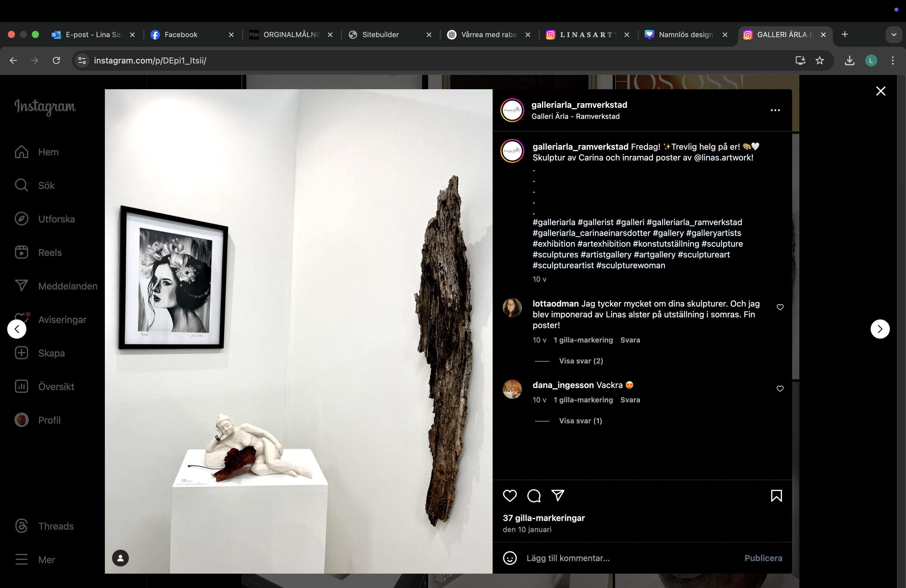
Task: Go to previous post arrow
Action: [x=17, y=329]
